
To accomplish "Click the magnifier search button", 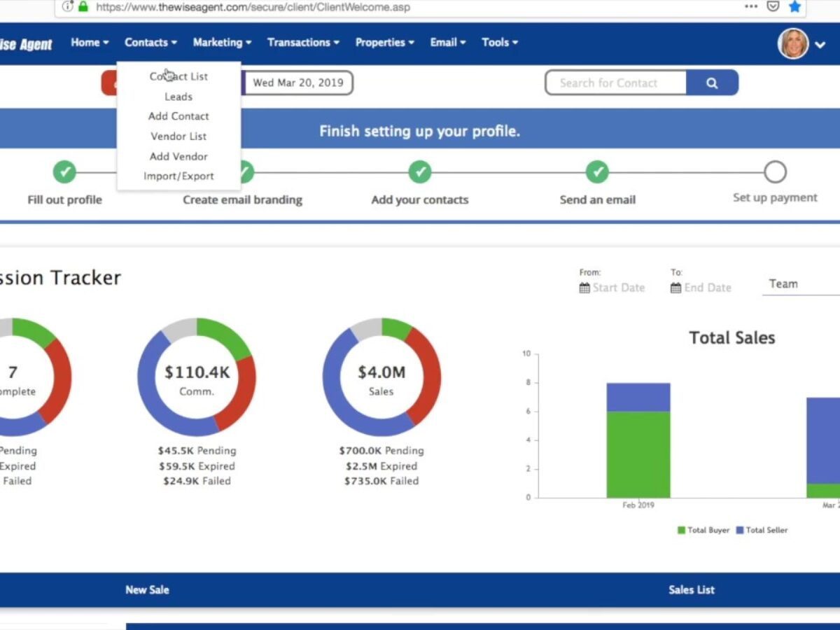I will point(712,83).
